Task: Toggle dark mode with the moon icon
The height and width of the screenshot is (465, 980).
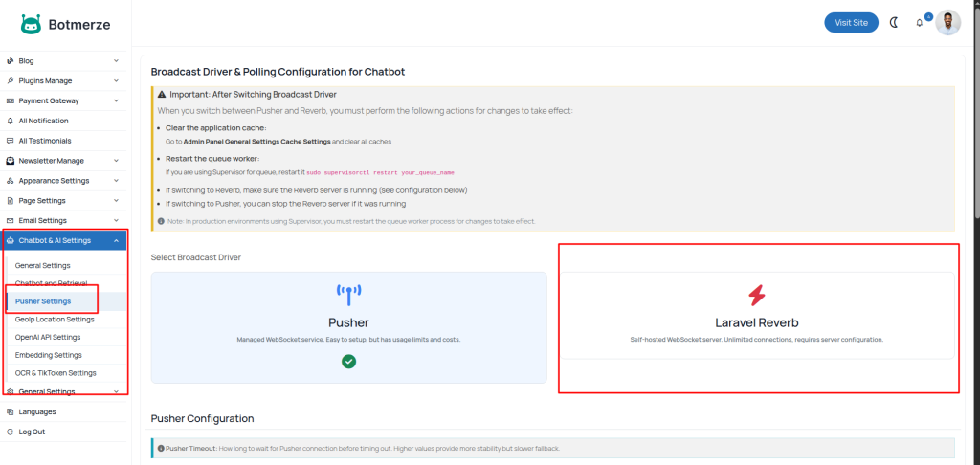Action: point(894,23)
